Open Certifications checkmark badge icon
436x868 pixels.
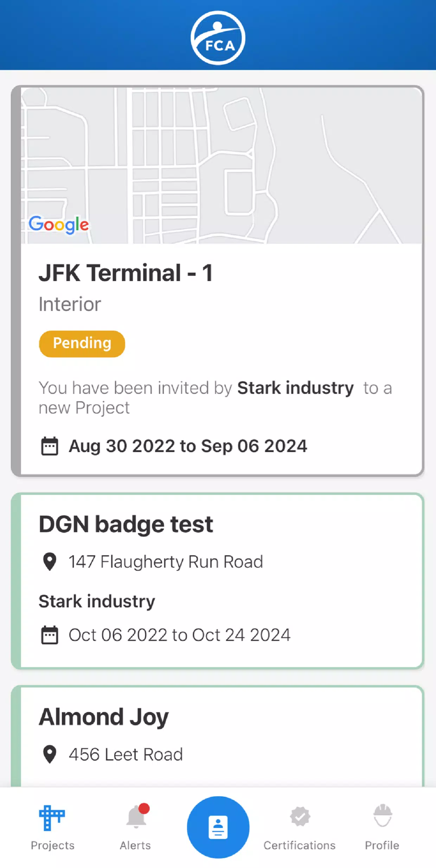point(300,817)
